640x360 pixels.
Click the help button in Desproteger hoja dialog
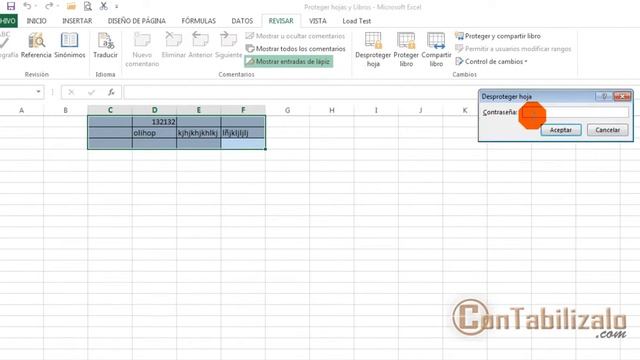pyautogui.click(x=604, y=97)
